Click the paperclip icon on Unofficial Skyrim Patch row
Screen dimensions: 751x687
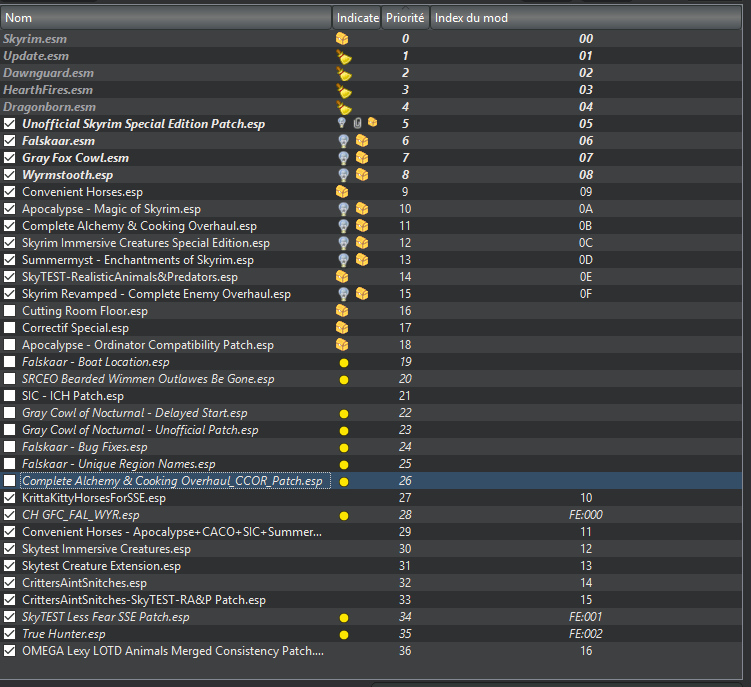[x=357, y=124]
